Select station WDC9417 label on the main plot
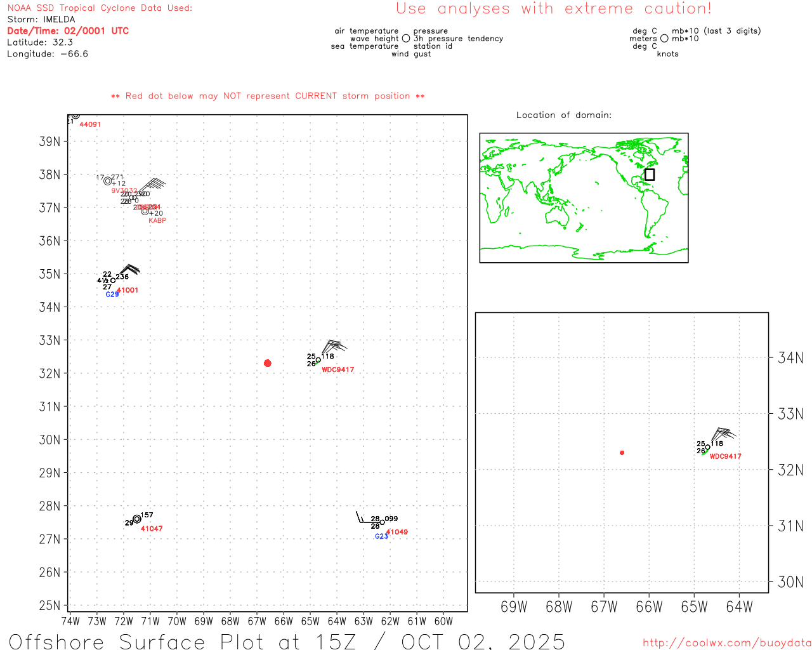The image size is (812, 650). pyautogui.click(x=338, y=369)
